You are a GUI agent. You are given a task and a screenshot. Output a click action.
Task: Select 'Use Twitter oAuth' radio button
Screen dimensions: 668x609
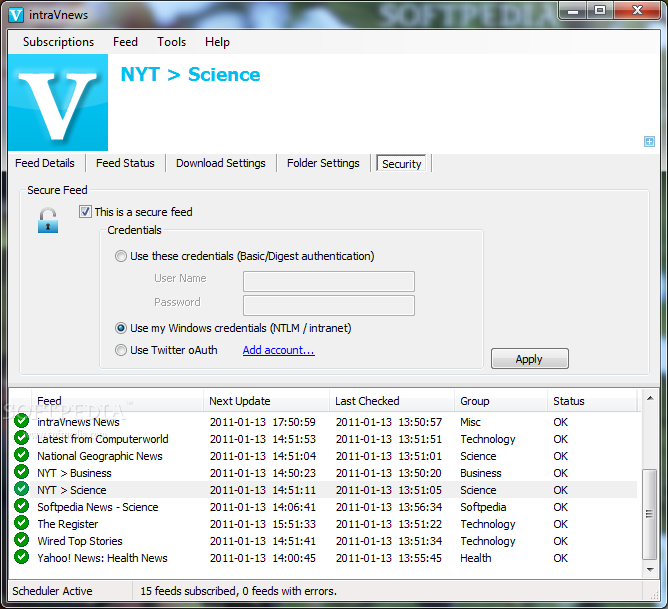[x=121, y=350]
